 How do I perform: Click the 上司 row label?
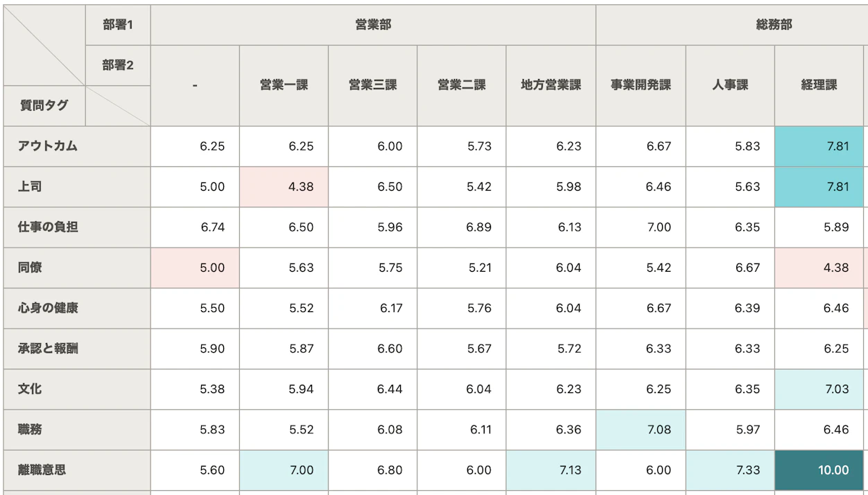click(x=31, y=186)
